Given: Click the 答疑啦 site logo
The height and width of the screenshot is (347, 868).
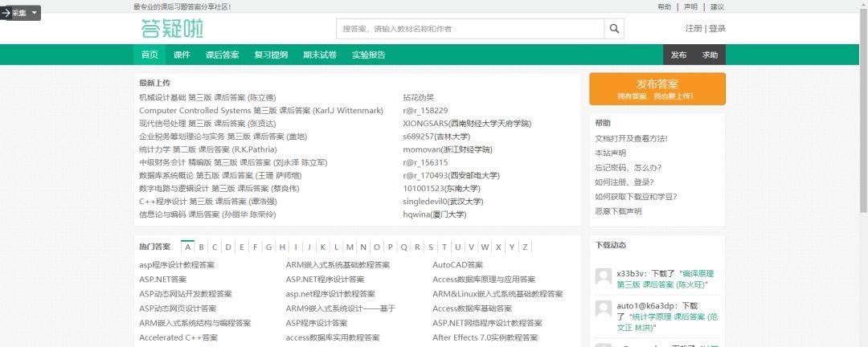Looking at the screenshot, I should (172, 29).
